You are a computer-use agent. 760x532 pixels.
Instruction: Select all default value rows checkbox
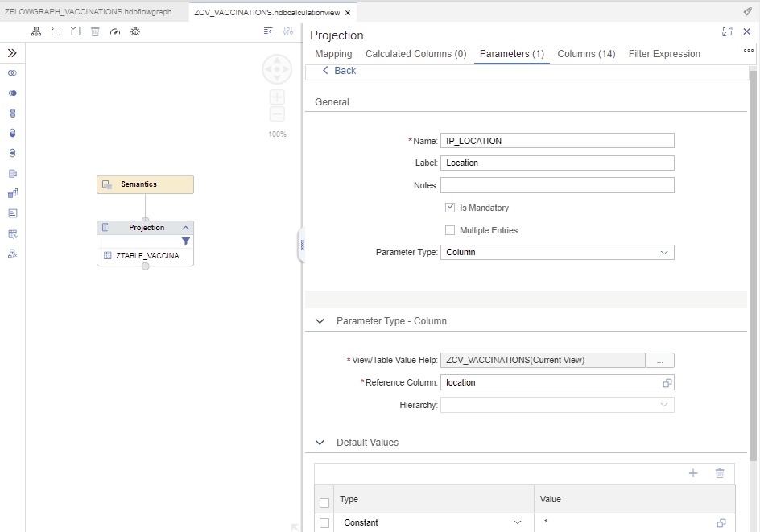324,503
